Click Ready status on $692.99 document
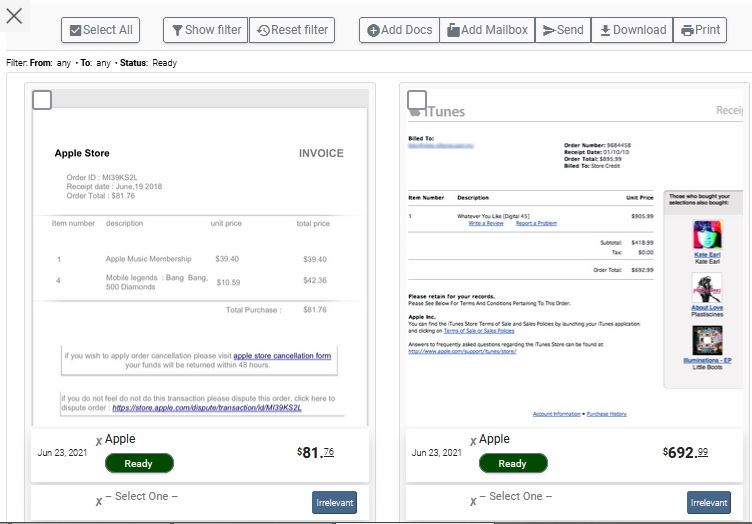This screenshot has width=752, height=524. 513,463
